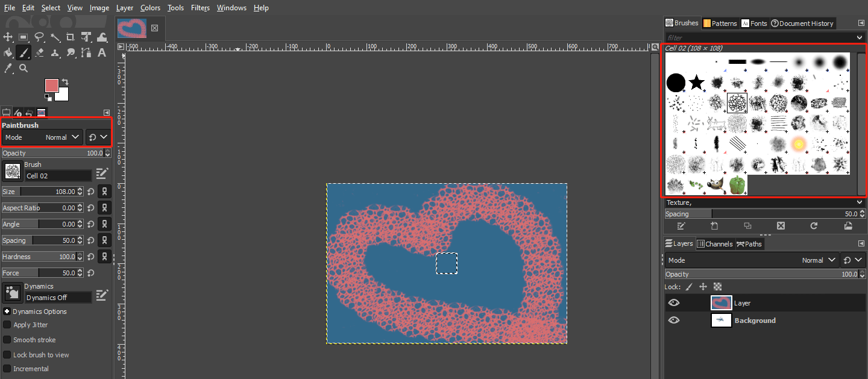
Task: Select the Color Picker tool
Action: point(8,68)
